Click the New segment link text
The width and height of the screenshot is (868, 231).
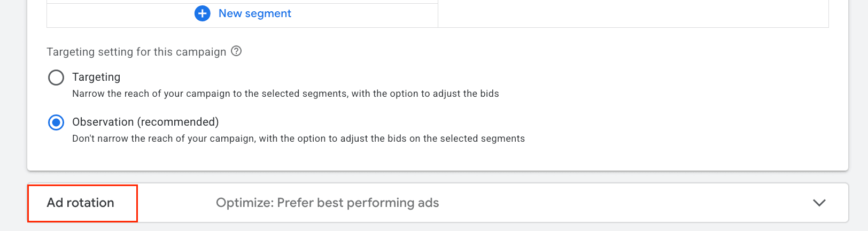[x=254, y=13]
